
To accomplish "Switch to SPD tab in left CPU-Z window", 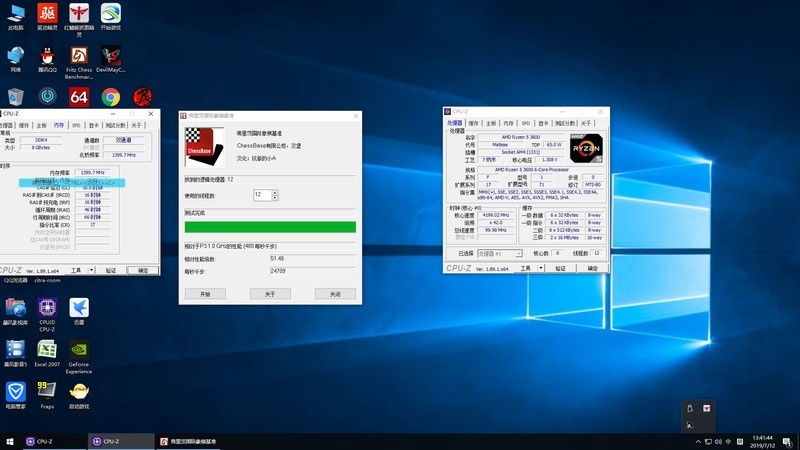I will [76, 125].
